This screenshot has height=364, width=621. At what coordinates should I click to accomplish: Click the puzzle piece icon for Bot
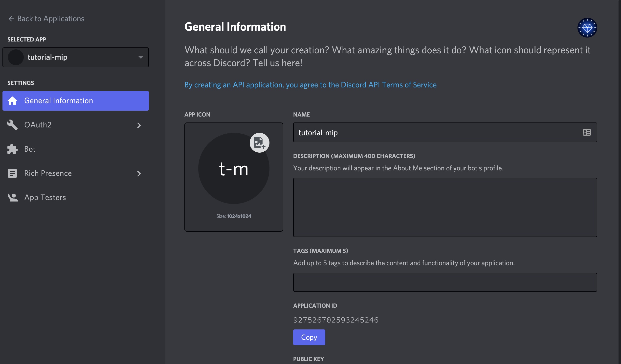coord(12,149)
